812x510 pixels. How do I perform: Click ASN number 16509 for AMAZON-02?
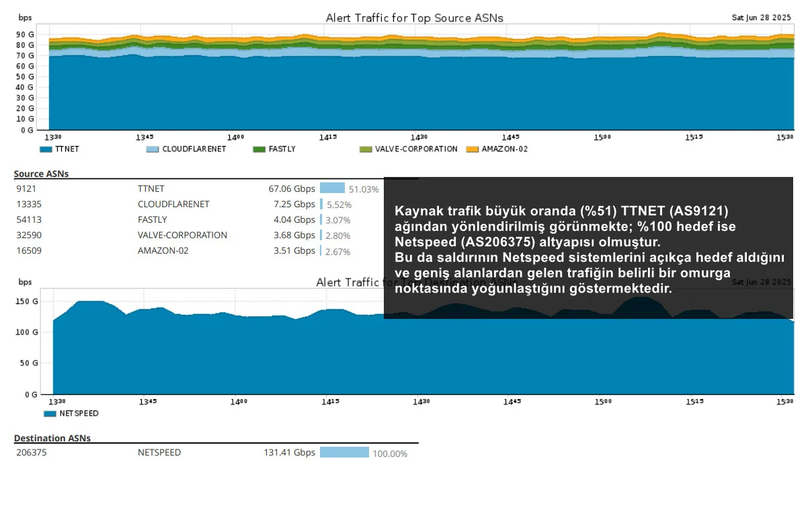tap(28, 250)
